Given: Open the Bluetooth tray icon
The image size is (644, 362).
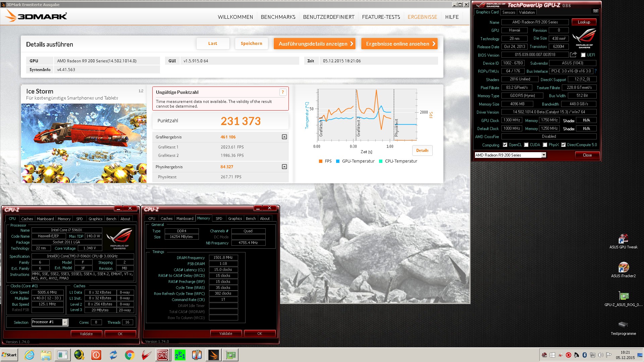Looking at the screenshot, I should [585, 355].
